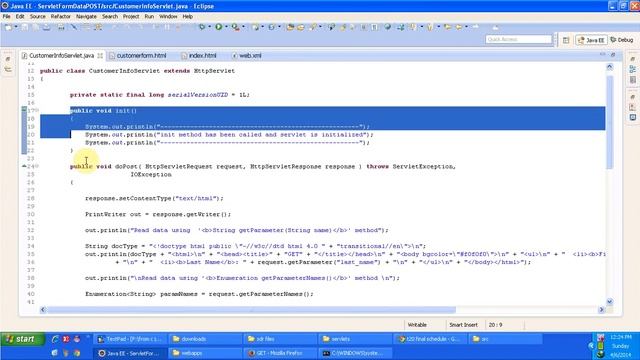Viewport: 640px width, 360px height.
Task: Open the servlets folder taskbar item
Action: click(x=354, y=339)
